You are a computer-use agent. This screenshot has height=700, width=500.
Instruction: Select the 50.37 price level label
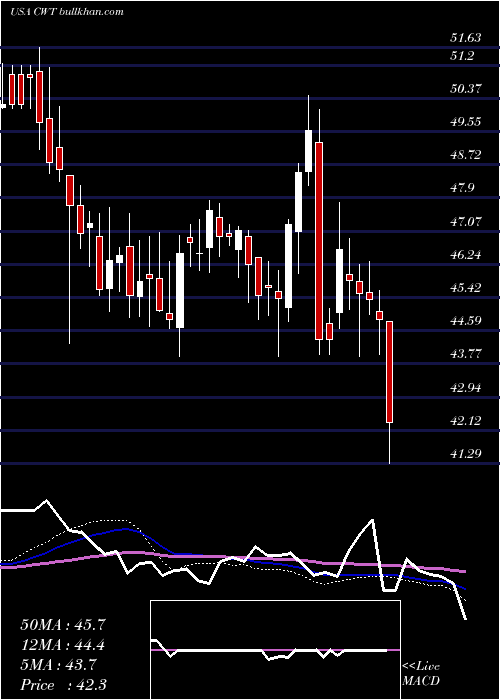coord(466,89)
